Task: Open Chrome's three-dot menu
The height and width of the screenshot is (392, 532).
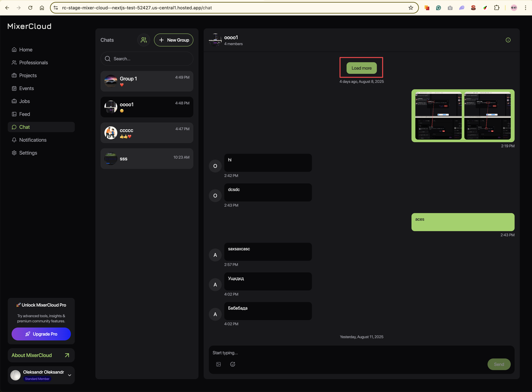Action: click(x=525, y=8)
